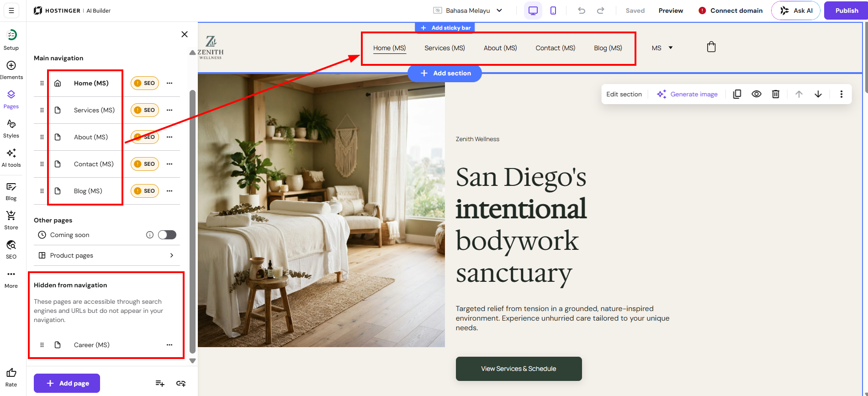Image resolution: width=868 pixels, height=396 pixels.
Task: Toggle section visibility eye icon
Action: pos(757,94)
